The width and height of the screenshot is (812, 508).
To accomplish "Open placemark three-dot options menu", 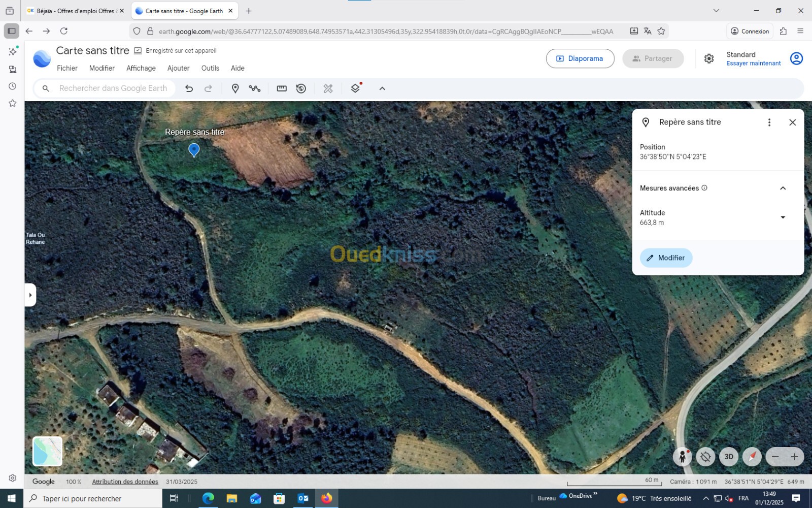I will coord(769,122).
